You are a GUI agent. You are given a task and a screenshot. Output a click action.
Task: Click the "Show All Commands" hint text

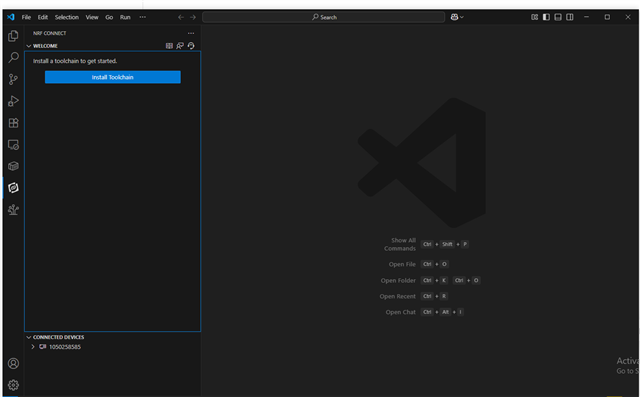[400, 244]
